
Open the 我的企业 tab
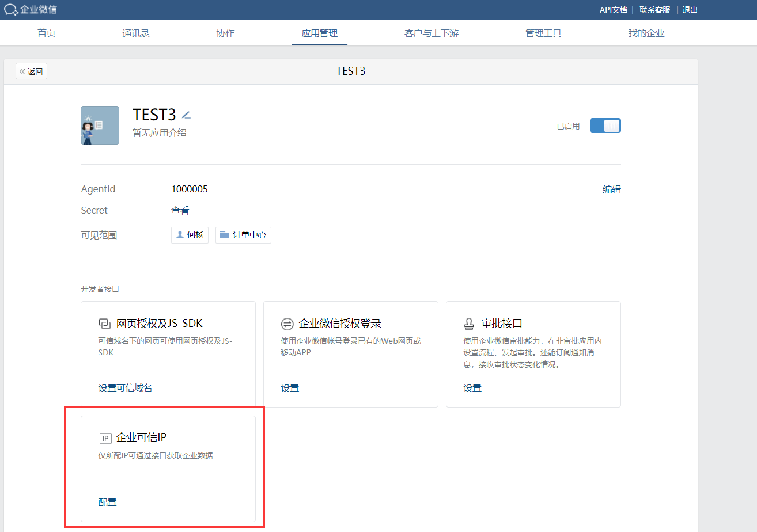click(646, 33)
